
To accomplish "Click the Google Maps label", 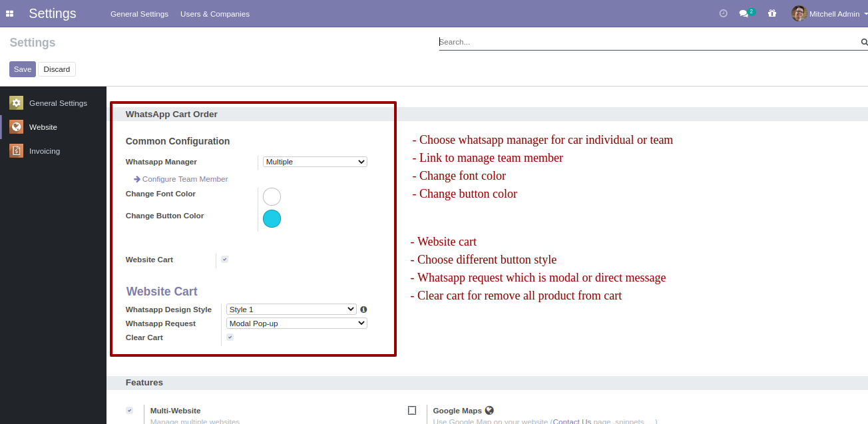I will coord(457,411).
